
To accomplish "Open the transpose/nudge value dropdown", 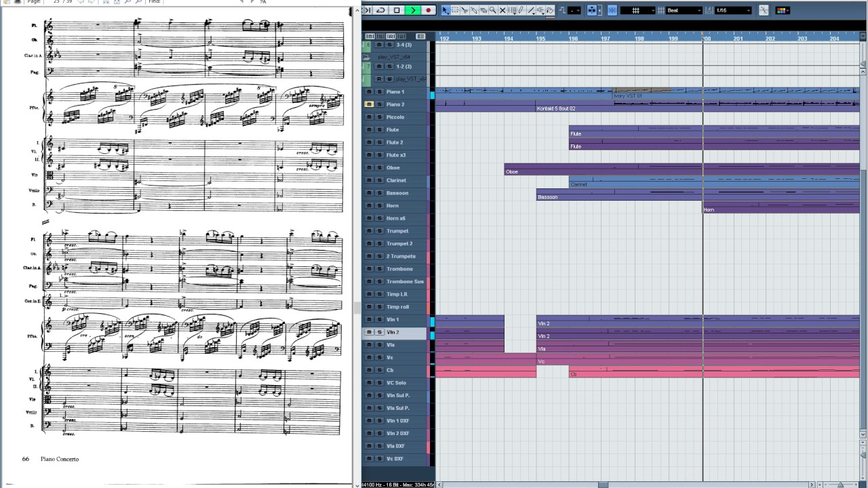I will (574, 10).
